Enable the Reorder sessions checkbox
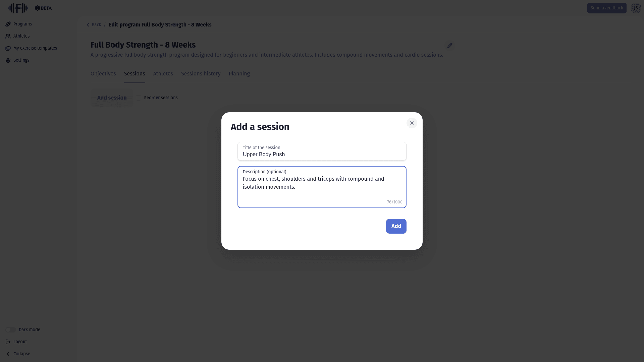Screen dimensions: 644x362 pyautogui.click(x=139, y=98)
